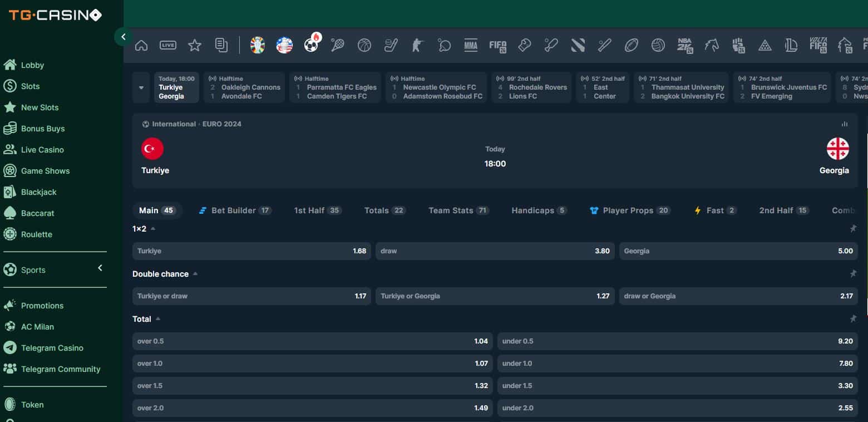Open the Thammasat University match card
Image resolution: width=868 pixels, height=422 pixels.
681,87
